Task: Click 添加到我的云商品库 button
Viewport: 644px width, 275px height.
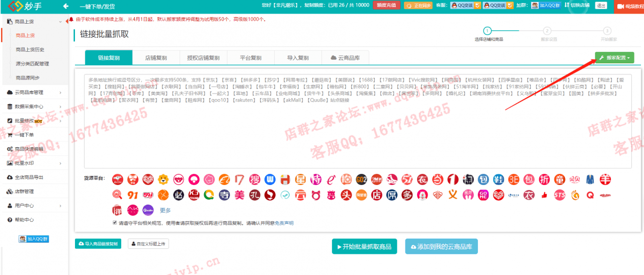Action: point(441,246)
